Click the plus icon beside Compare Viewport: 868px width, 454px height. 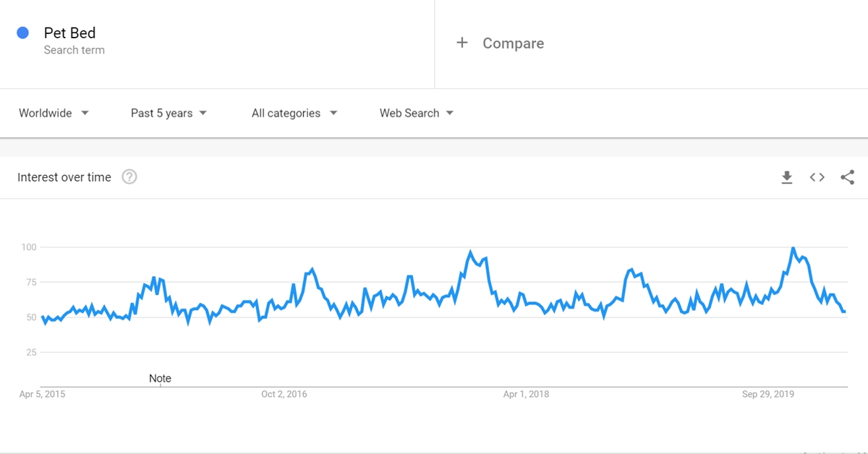462,43
